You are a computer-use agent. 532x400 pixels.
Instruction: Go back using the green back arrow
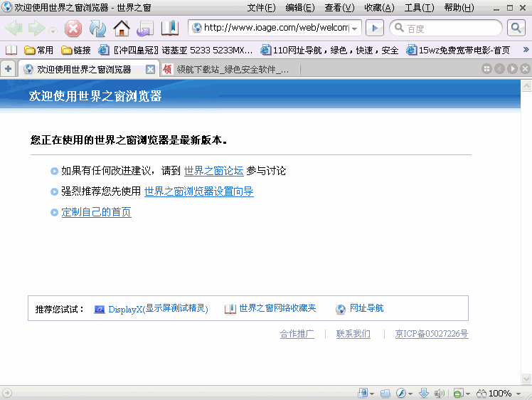[x=14, y=28]
